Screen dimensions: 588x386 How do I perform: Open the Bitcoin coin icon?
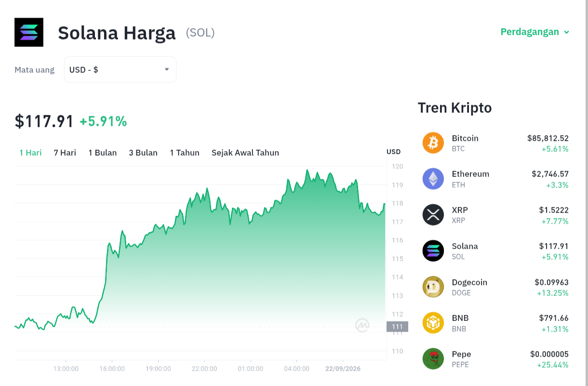[x=433, y=143]
